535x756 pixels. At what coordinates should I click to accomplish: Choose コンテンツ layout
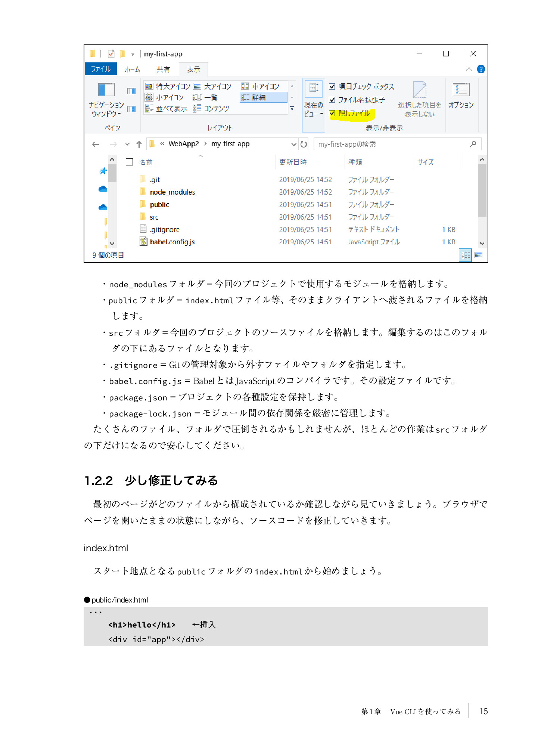(211, 109)
